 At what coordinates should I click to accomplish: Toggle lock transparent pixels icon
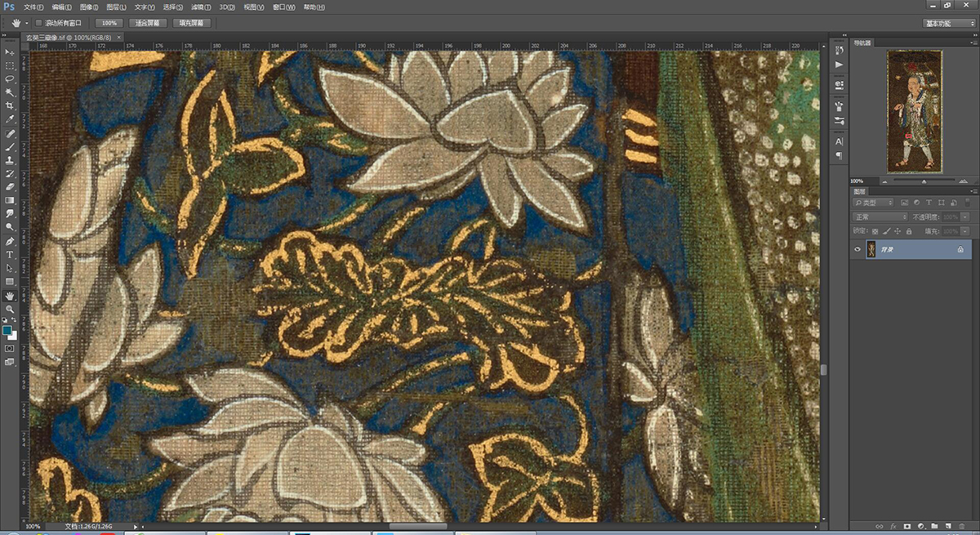pyautogui.click(x=875, y=232)
